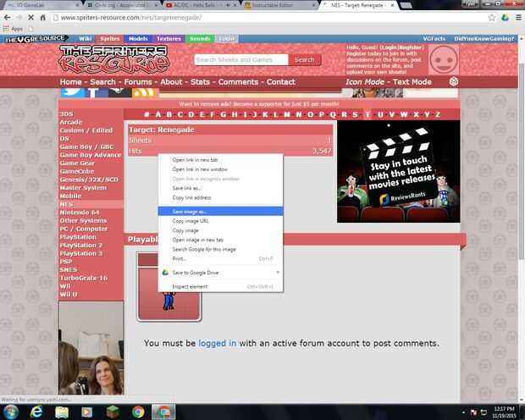Click the 'Search Sheets and Games' input field

tap(241, 59)
